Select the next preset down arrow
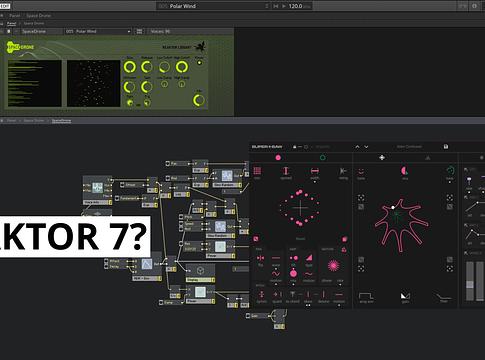This screenshot has width=485, height=360. pos(366,147)
